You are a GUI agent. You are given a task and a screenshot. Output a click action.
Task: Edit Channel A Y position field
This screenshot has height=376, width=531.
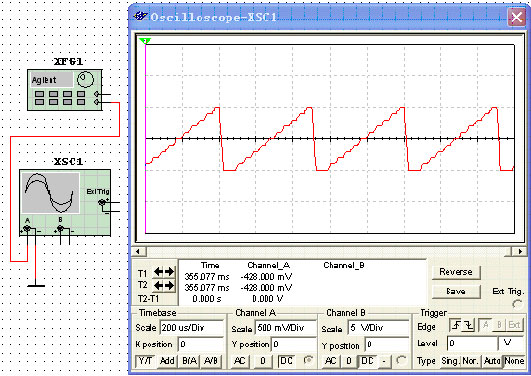point(293,344)
